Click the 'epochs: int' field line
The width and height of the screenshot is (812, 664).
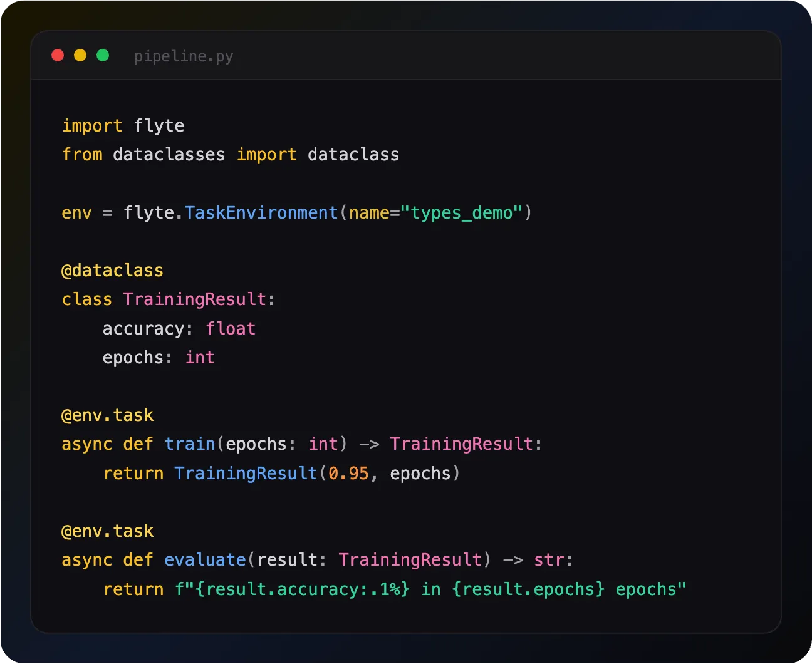(x=159, y=358)
